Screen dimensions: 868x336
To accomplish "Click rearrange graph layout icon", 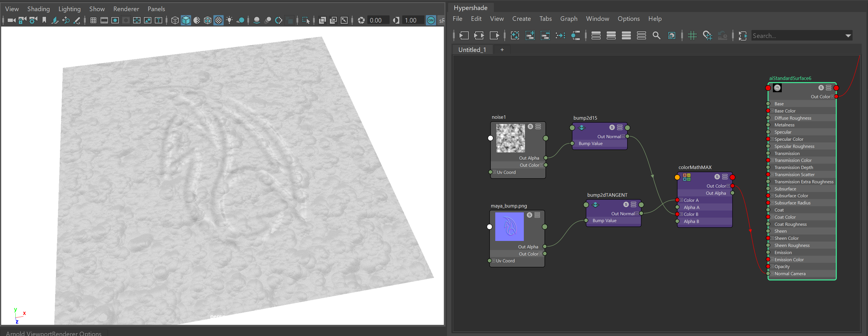I will tap(560, 36).
